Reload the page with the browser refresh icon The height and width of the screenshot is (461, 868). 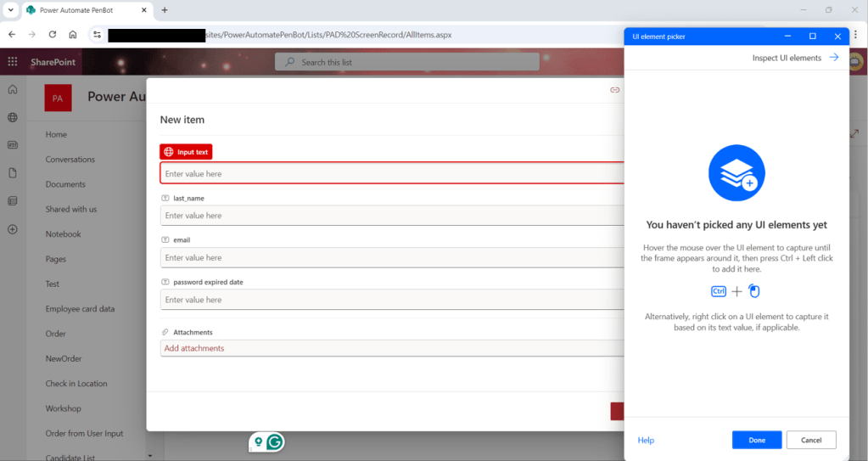point(53,35)
